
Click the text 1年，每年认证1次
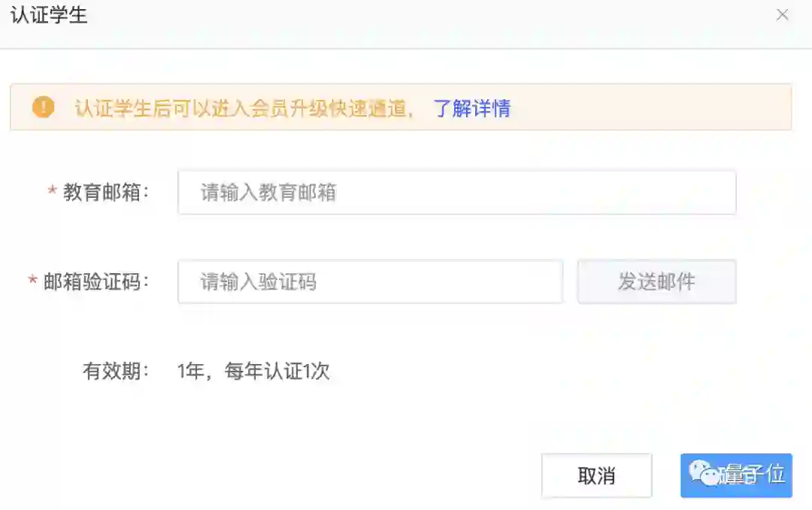coord(253,371)
